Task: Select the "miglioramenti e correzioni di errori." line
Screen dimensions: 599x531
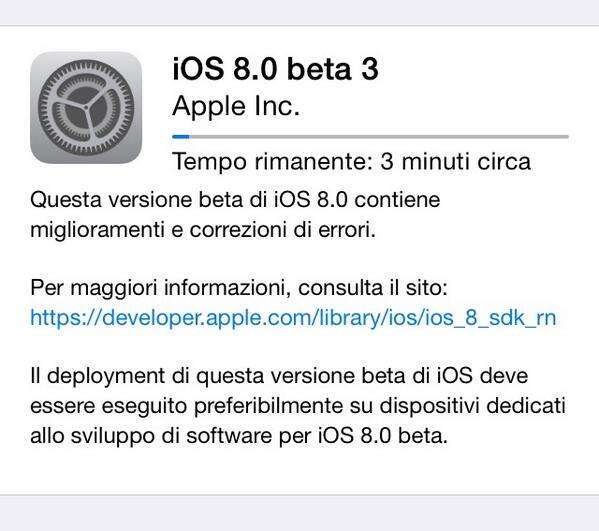Action: [203, 230]
